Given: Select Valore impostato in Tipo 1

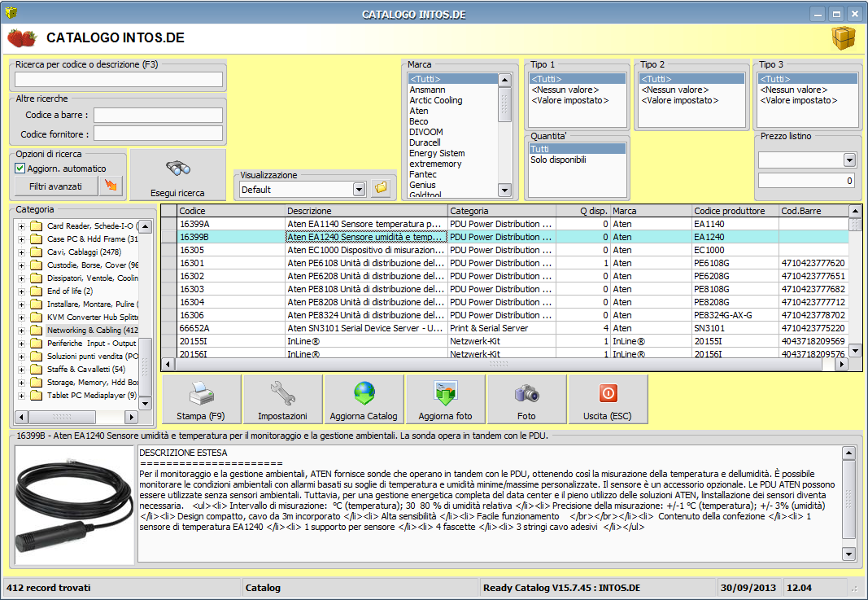Looking at the screenshot, I should pyautogui.click(x=578, y=100).
